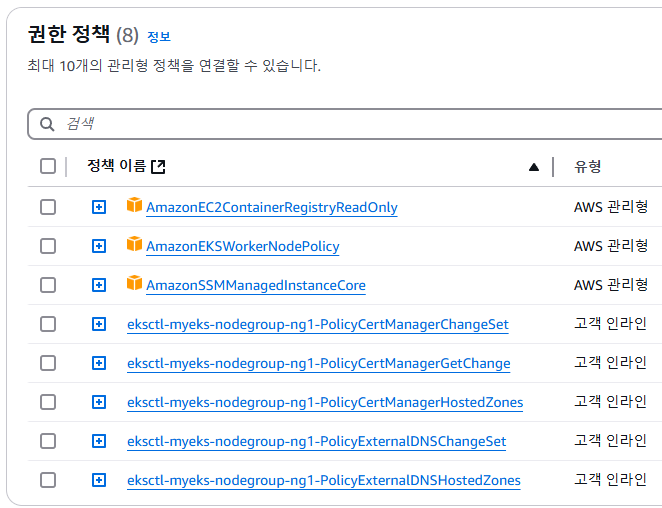Sort policies with ascending arrow
This screenshot has width=662, height=508.
(x=534, y=167)
